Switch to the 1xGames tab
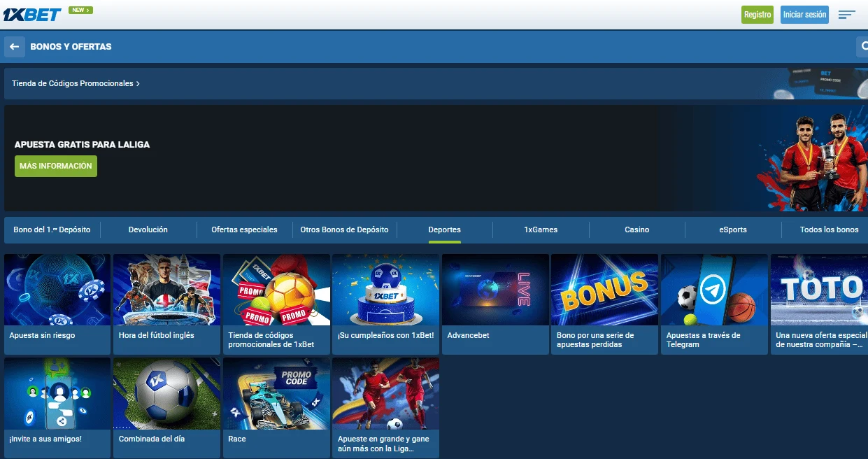 click(541, 229)
